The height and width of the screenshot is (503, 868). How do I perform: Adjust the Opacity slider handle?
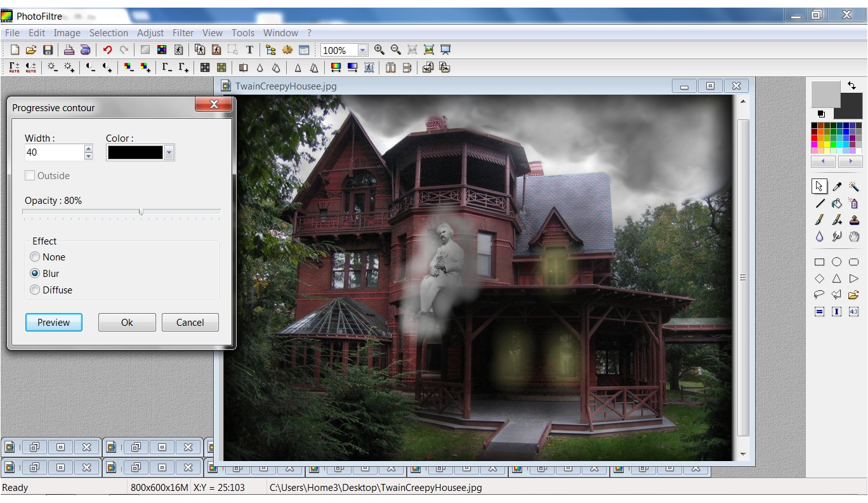(141, 212)
